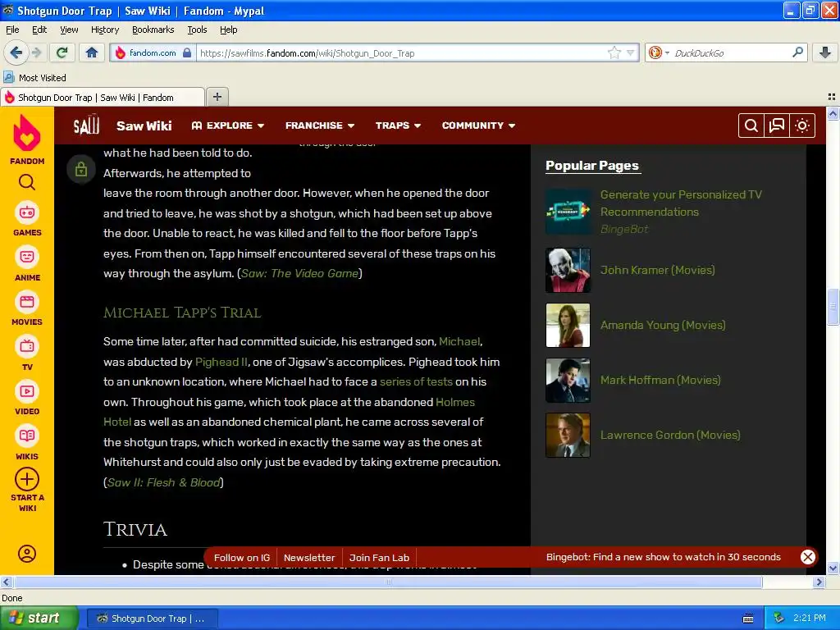Screen dimensions: 840x630
Task: Open the downloads arrow icon in toolbar
Action: 825,52
